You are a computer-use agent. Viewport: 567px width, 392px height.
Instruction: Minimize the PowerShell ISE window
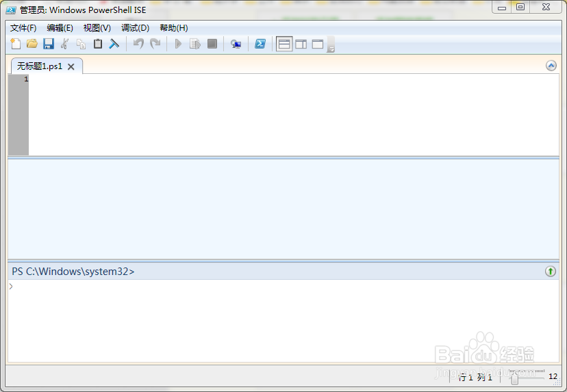(x=501, y=8)
